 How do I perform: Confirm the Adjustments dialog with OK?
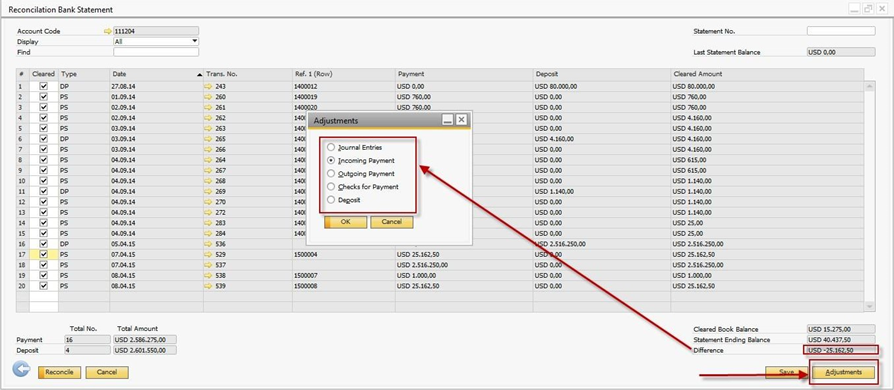point(346,222)
